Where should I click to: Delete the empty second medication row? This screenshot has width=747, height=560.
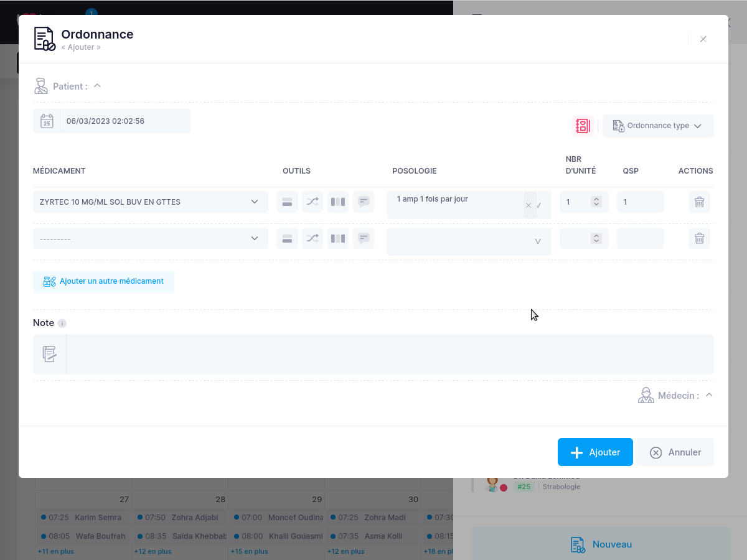699,238
